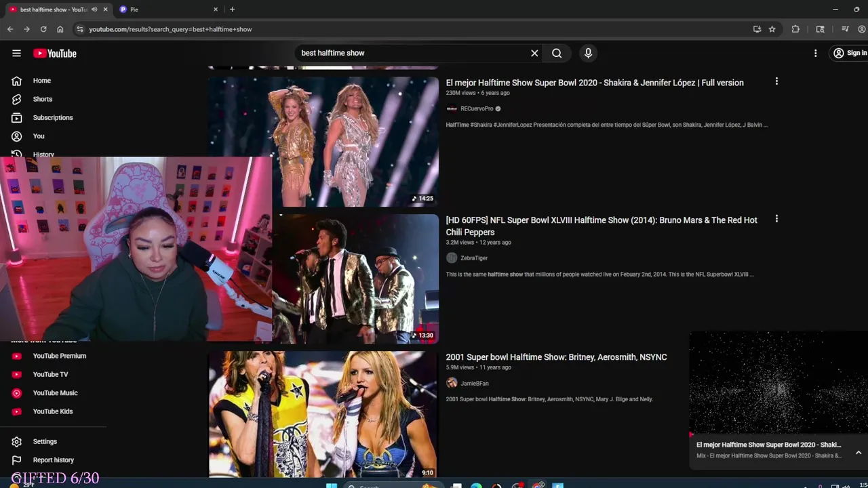Open more options for Bruno Mars video
Image resolution: width=868 pixels, height=488 pixels.
pyautogui.click(x=776, y=219)
